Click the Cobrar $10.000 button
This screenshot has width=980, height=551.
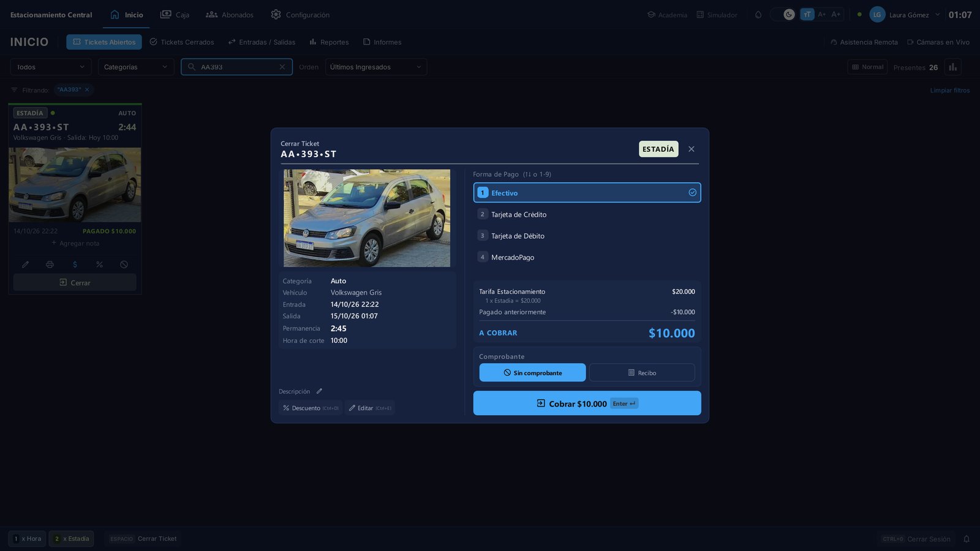[587, 403]
